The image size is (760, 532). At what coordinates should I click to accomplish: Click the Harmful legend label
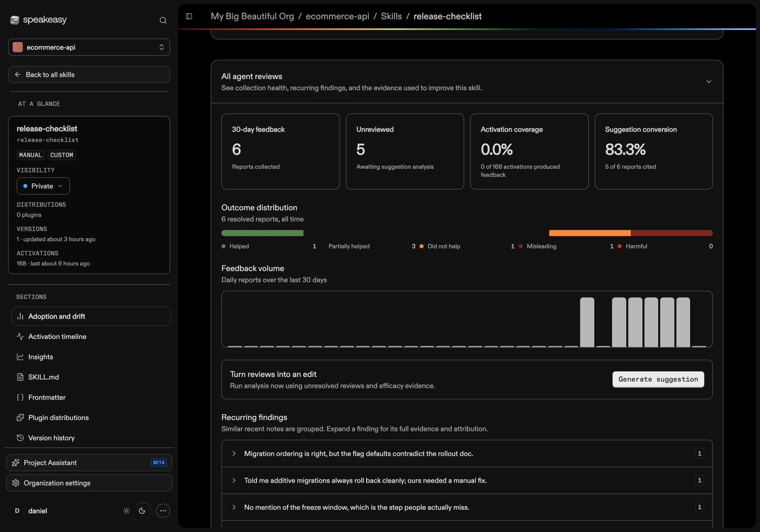click(636, 246)
